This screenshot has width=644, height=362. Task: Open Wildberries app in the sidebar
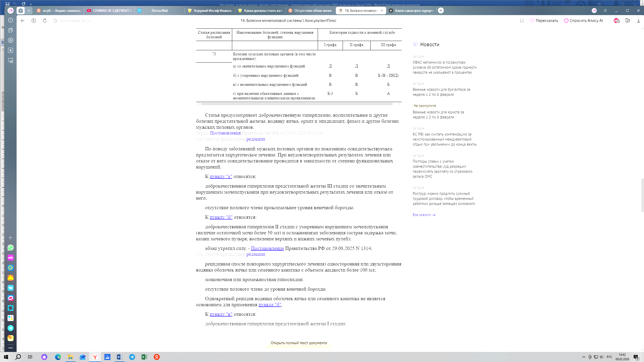tap(11, 258)
